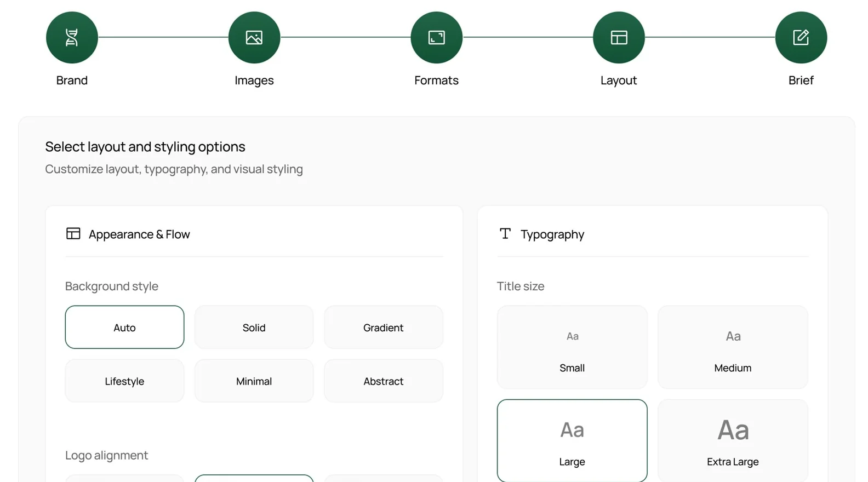Select Lifestyle background style

click(124, 381)
